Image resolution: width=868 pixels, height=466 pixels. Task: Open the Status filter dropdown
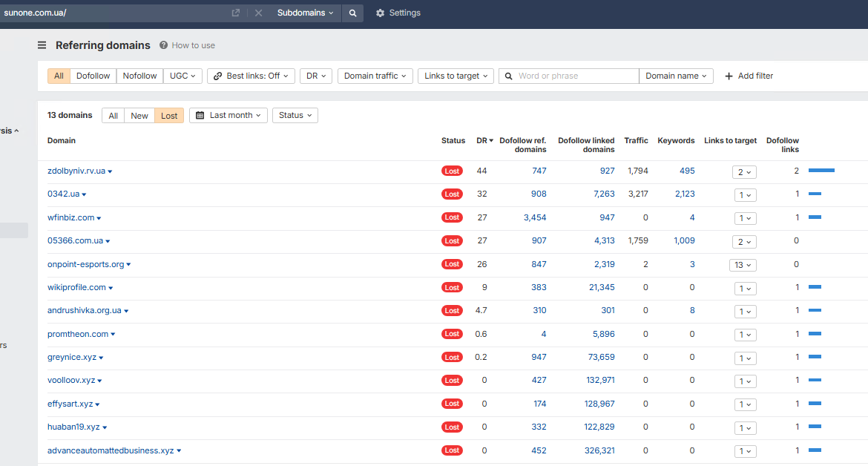tap(295, 115)
